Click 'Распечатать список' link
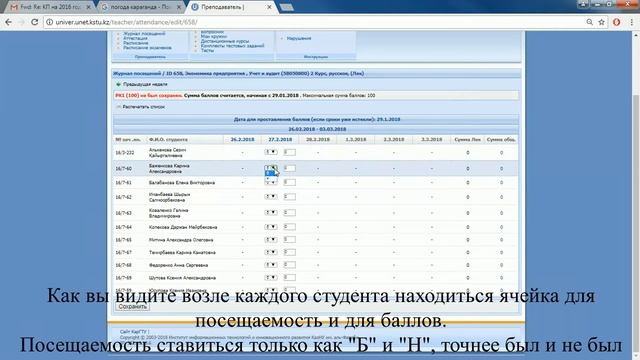640x360 pixels. pyautogui.click(x=144, y=107)
